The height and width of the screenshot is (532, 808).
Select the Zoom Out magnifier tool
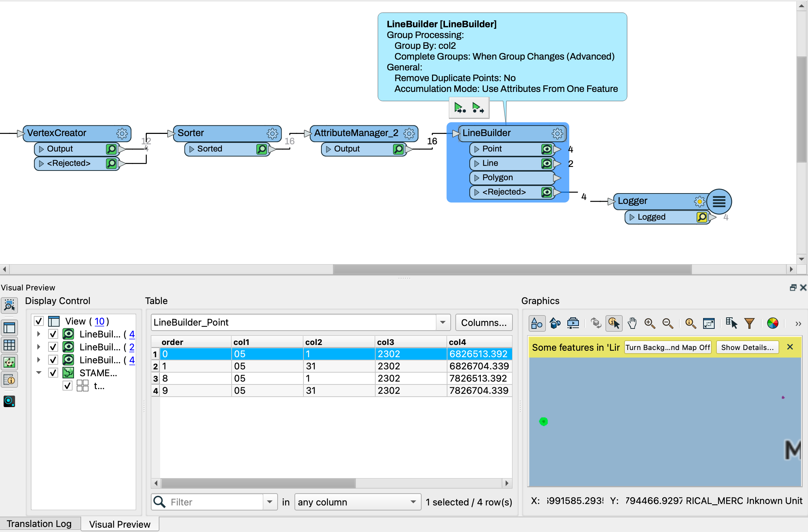point(668,323)
